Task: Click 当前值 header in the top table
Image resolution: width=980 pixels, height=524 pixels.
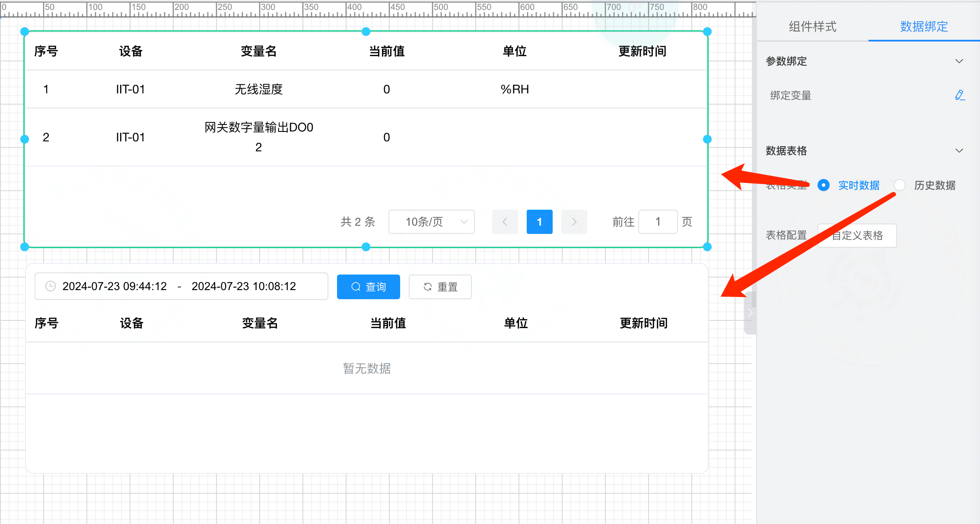Action: point(387,51)
